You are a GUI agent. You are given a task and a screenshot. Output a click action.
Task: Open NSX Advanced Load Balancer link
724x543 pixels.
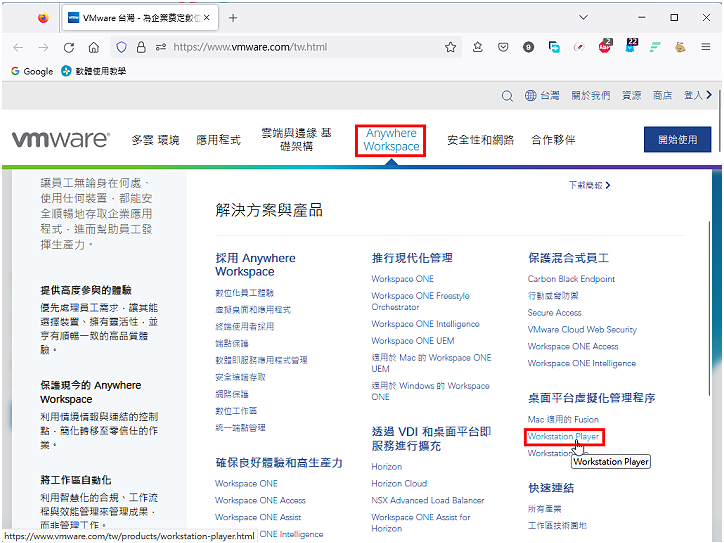(428, 501)
